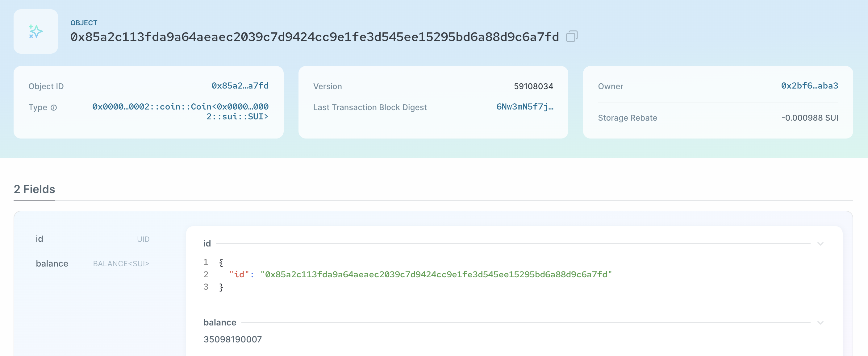Screen dimensions: 868x356
Task: Click the full object address heading
Action: (x=314, y=37)
